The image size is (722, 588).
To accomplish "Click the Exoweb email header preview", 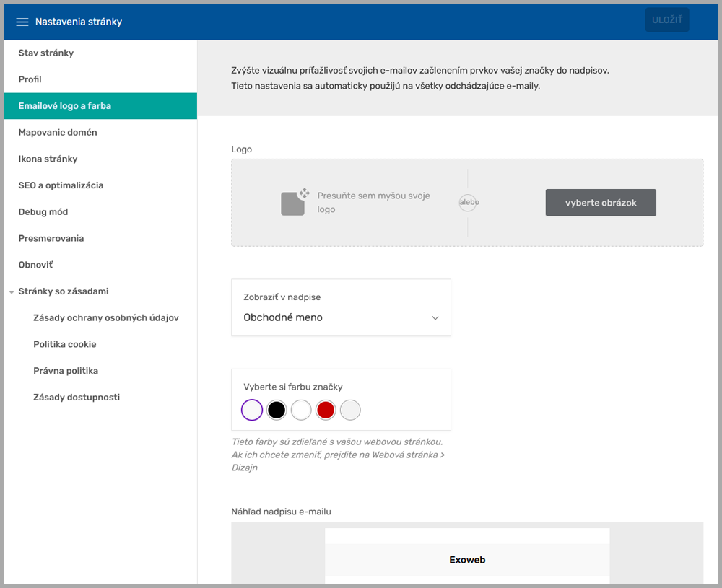I will click(467, 559).
